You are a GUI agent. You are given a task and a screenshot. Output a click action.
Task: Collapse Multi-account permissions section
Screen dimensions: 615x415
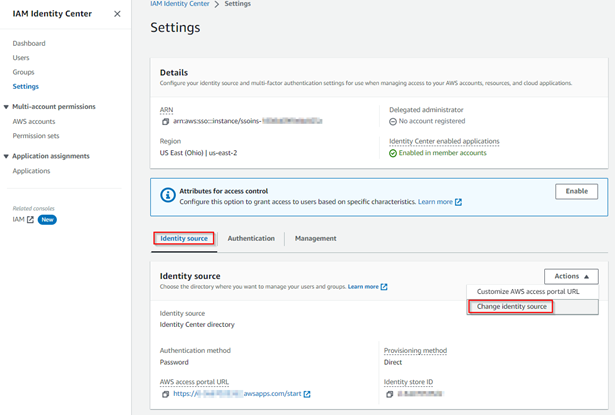(6, 107)
